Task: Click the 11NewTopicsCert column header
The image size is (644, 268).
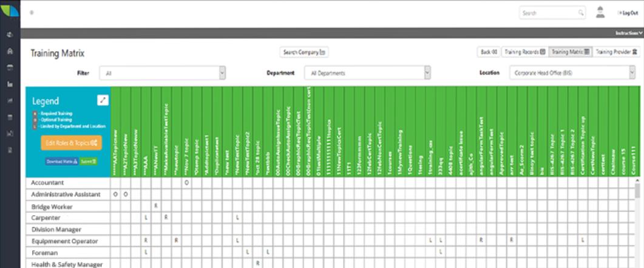Action: (339, 131)
